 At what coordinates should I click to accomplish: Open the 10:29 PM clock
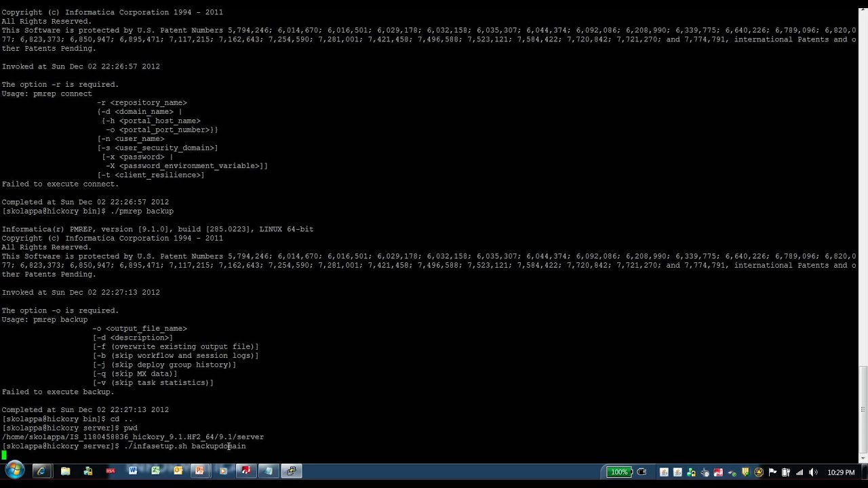pos(841,472)
